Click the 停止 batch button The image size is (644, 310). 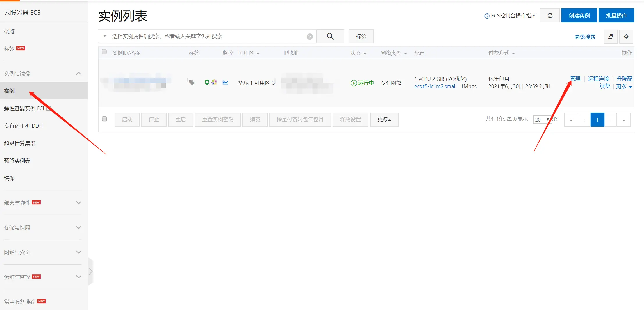coord(154,120)
